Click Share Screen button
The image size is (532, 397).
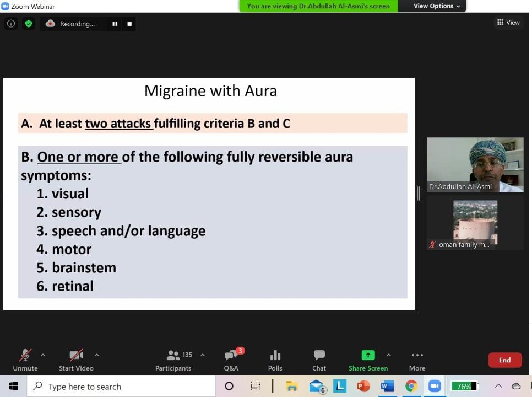368,360
